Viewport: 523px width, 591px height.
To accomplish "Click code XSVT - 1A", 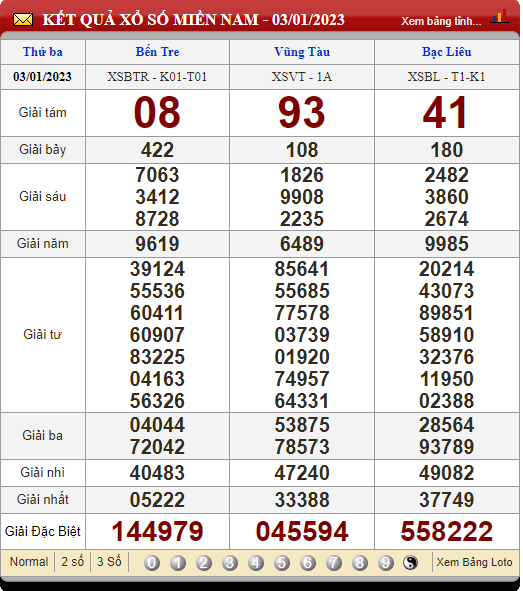I will pos(302,77).
